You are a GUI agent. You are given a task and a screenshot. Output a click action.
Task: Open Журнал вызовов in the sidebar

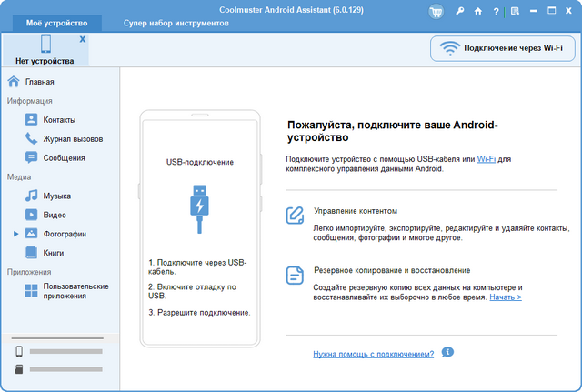click(x=73, y=139)
